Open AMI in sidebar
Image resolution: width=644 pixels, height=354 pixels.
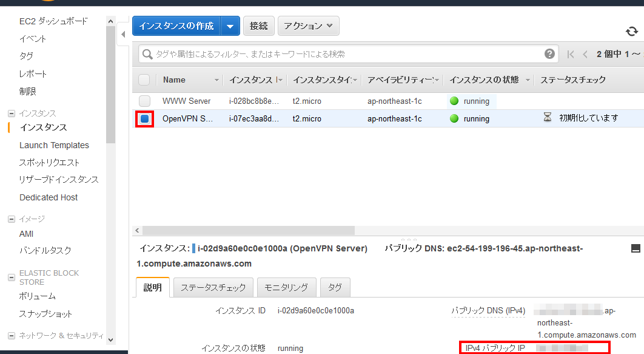pos(26,234)
